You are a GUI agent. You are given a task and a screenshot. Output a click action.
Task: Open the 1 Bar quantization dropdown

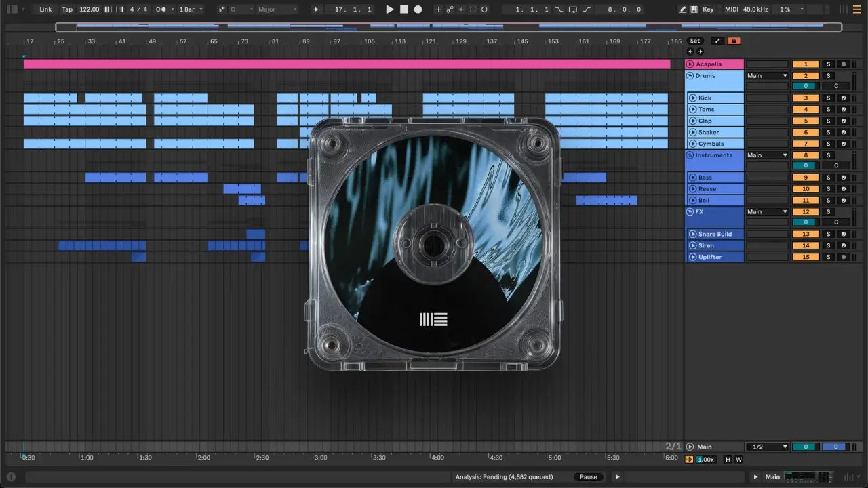[191, 9]
